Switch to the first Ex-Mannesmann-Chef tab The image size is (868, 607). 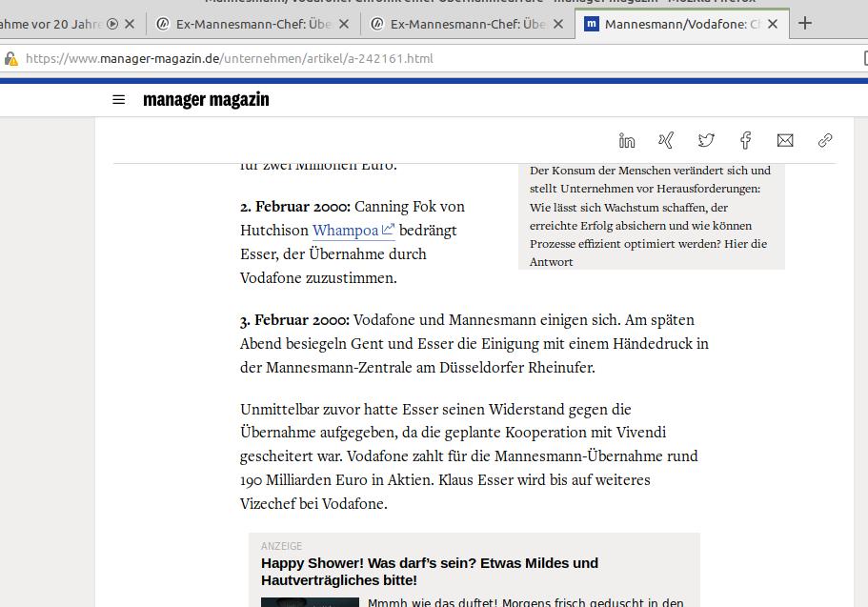pos(253,25)
